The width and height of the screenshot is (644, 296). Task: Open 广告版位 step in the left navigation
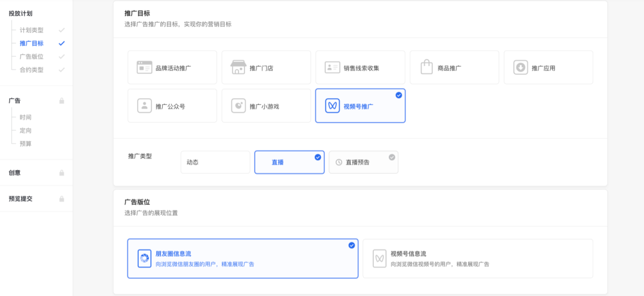tap(31, 57)
